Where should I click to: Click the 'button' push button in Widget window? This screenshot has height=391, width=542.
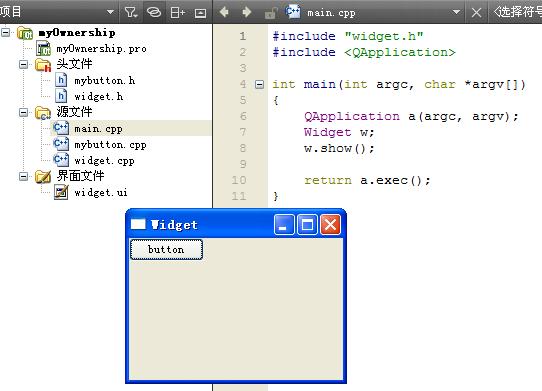click(x=166, y=250)
